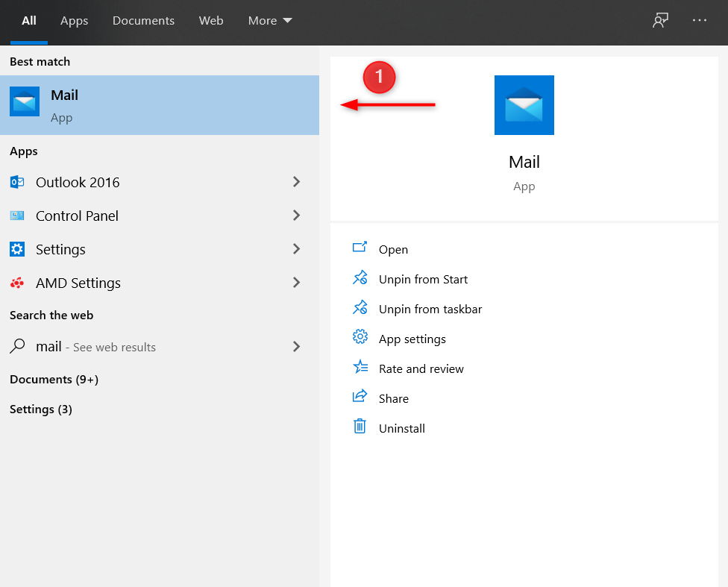Expand Settings result chevron
The image size is (728, 587).
click(296, 249)
